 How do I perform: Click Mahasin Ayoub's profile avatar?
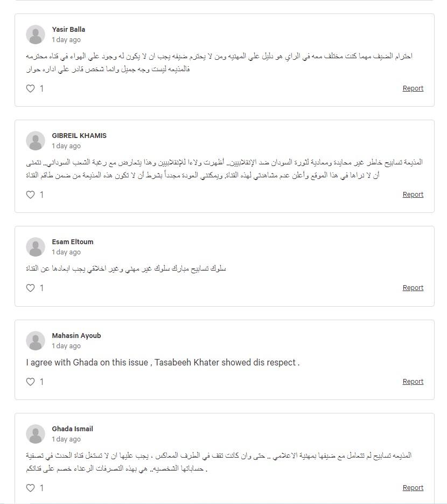point(36,341)
